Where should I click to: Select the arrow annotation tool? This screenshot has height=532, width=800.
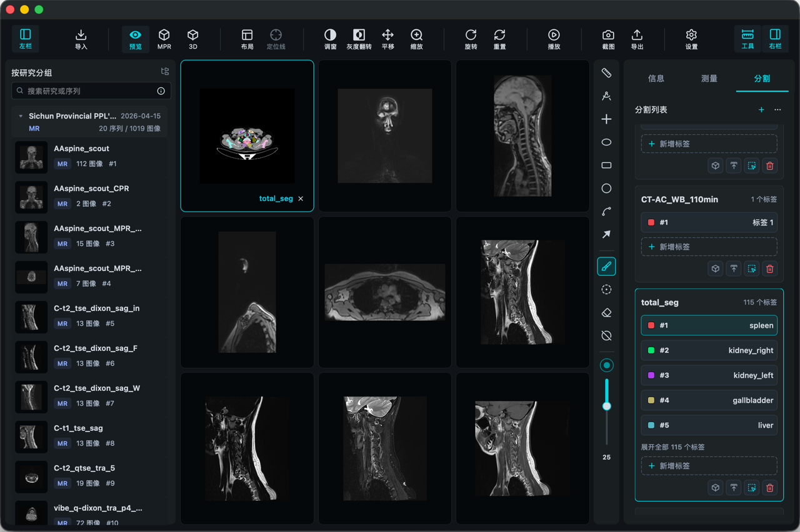click(606, 235)
